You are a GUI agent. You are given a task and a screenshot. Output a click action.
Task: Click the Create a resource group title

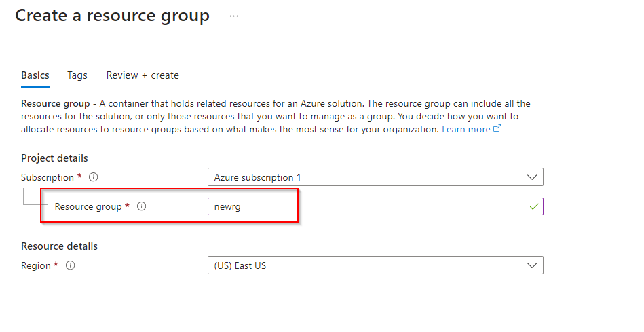click(x=113, y=16)
